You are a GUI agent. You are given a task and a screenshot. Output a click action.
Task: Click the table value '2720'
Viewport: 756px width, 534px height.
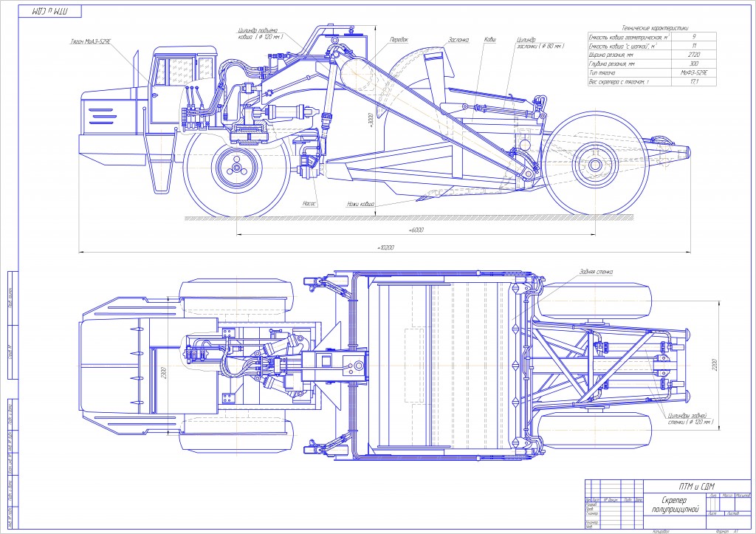click(694, 55)
